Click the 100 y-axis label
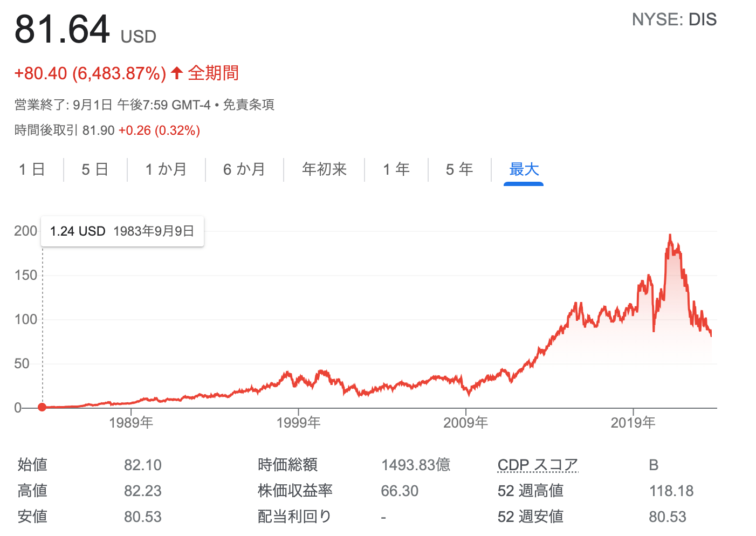This screenshot has height=536, width=756. coord(26,319)
